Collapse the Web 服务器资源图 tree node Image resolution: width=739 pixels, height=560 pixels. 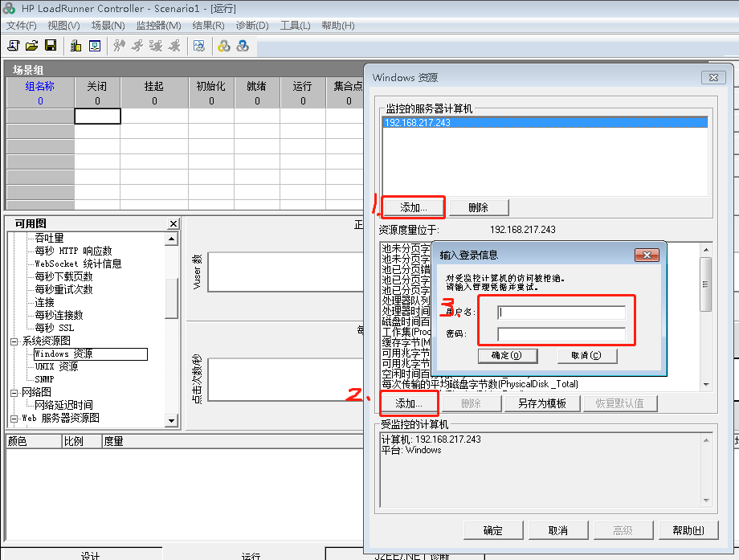[14, 418]
